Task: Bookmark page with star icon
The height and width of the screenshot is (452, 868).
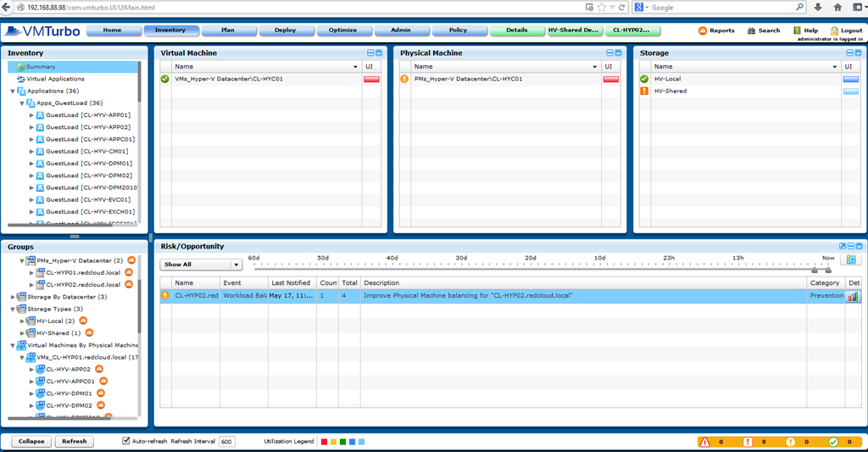Action: (x=602, y=7)
